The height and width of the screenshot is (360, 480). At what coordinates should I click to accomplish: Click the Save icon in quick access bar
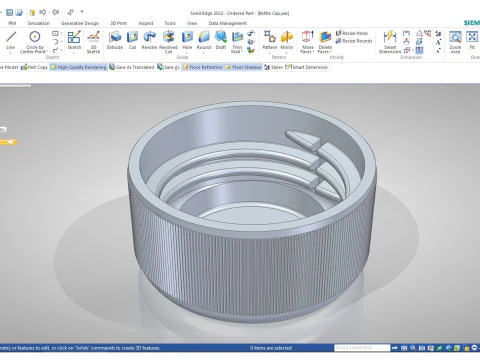[10, 12]
